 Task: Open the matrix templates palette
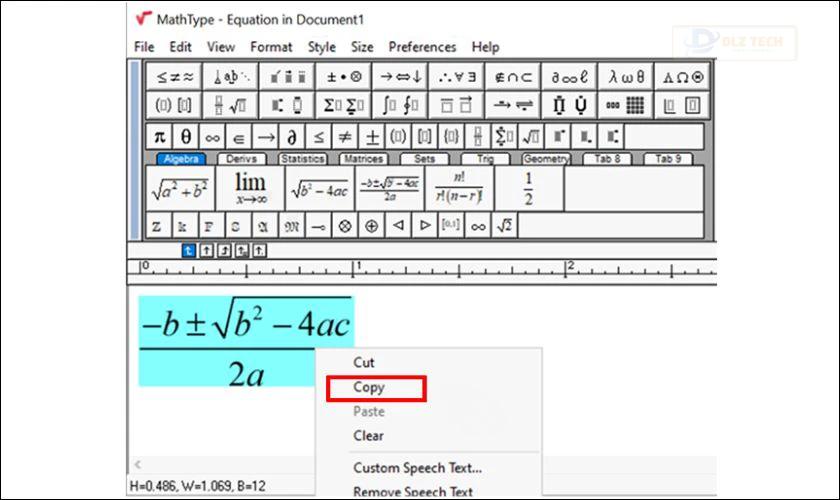point(626,105)
